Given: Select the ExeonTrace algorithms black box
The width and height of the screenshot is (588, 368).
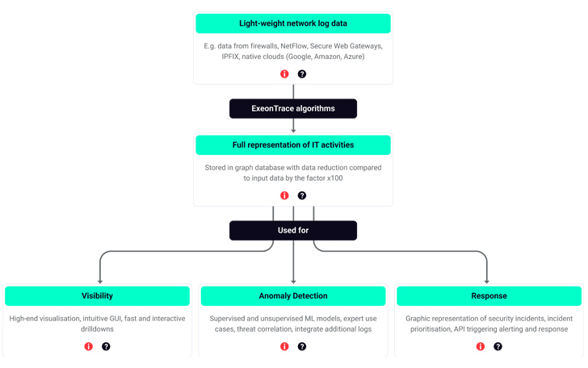Looking at the screenshot, I should (293, 109).
